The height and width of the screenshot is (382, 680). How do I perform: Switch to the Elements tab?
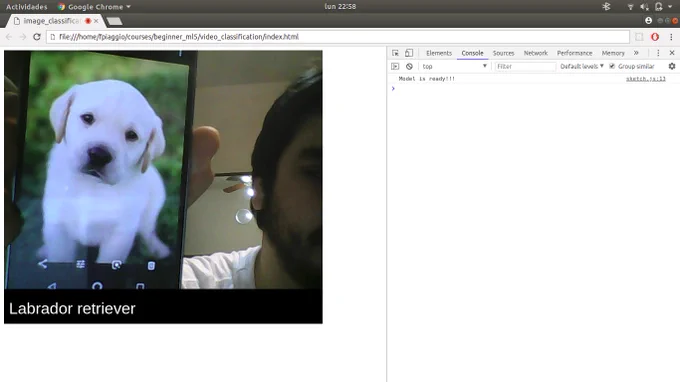click(x=438, y=53)
